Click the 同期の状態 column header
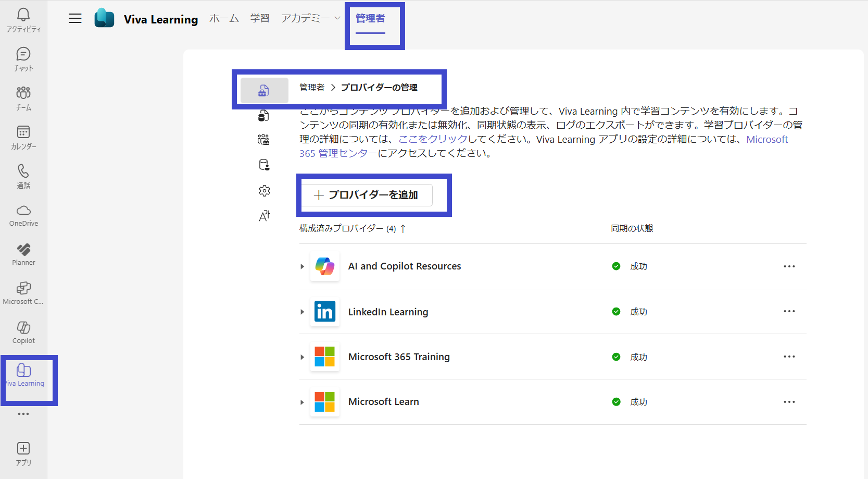The image size is (868, 479). pyautogui.click(x=632, y=228)
